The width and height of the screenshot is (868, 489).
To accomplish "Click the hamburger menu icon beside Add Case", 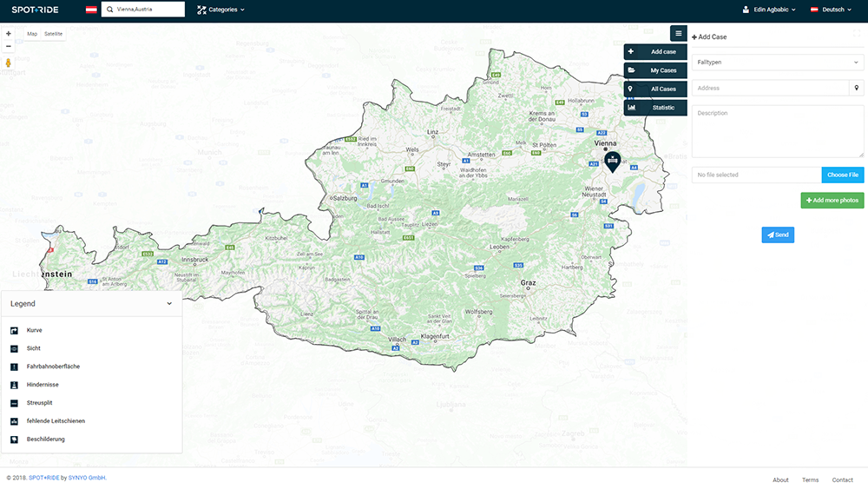I will [x=678, y=34].
